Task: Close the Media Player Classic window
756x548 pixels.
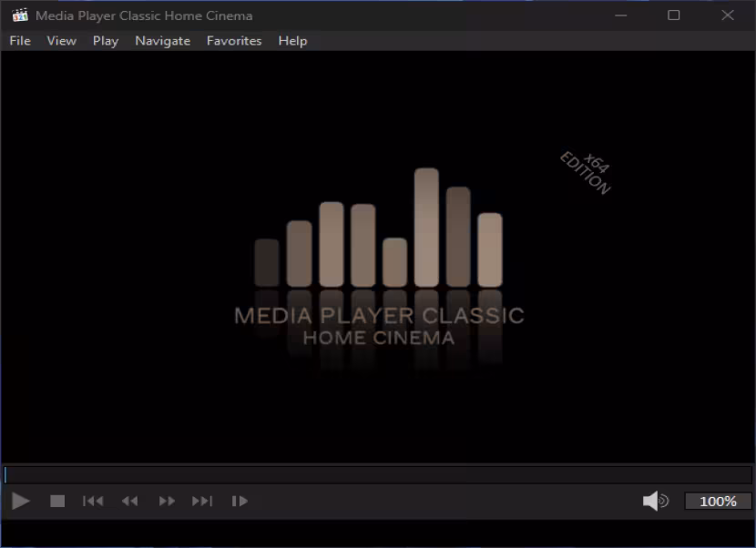Action: (x=728, y=15)
